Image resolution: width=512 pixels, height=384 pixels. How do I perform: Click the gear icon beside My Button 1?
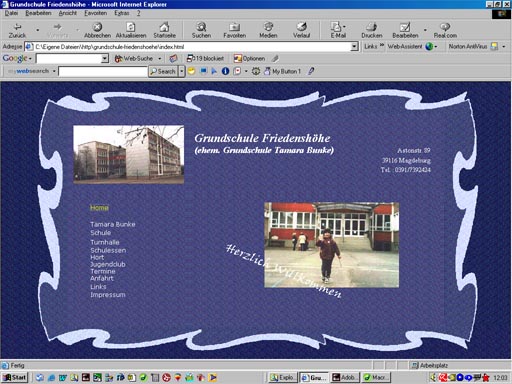coord(256,71)
